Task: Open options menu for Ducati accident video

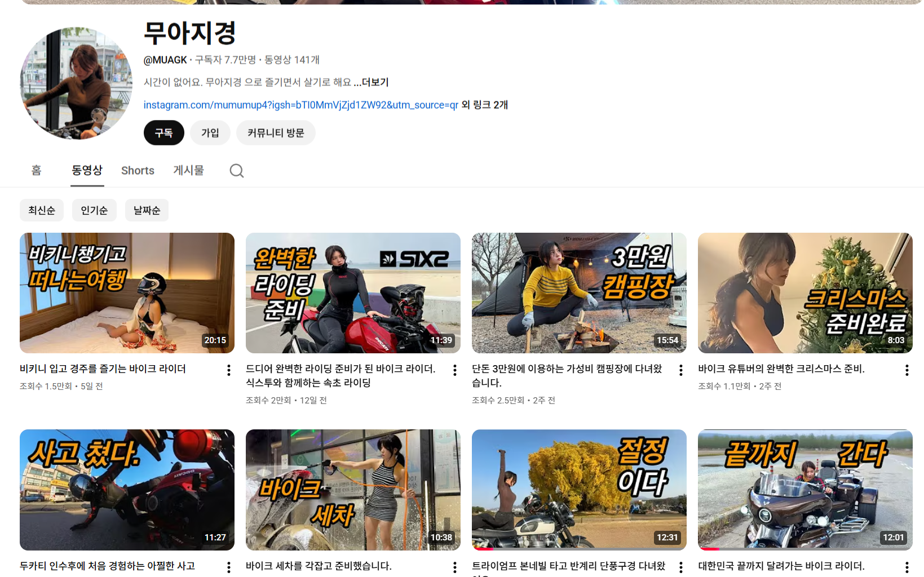Action: click(x=229, y=567)
